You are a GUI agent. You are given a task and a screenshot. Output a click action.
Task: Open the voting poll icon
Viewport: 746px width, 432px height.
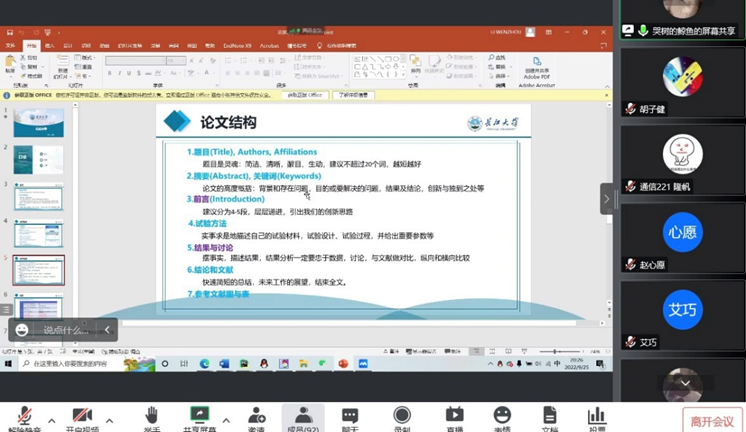[x=597, y=417]
